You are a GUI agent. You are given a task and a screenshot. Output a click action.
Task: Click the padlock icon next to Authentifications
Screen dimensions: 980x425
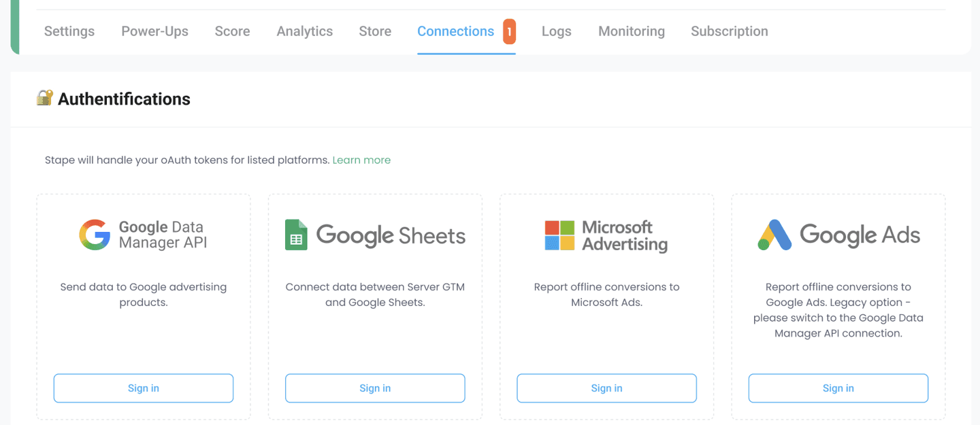(x=44, y=98)
